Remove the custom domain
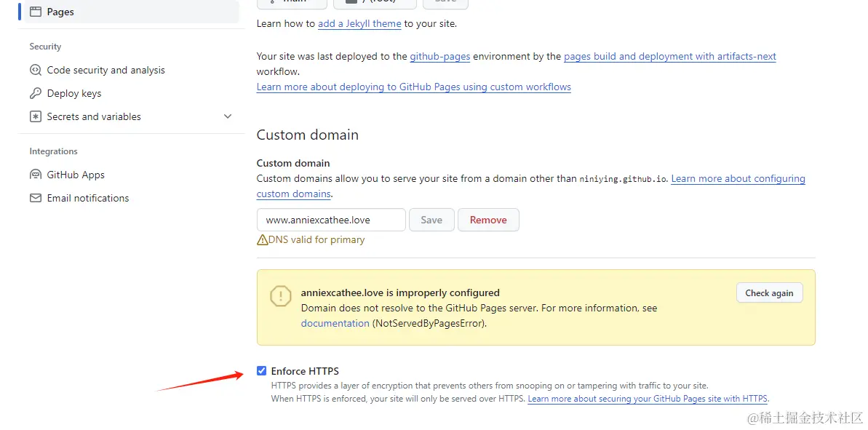The width and height of the screenshot is (868, 430). (488, 220)
